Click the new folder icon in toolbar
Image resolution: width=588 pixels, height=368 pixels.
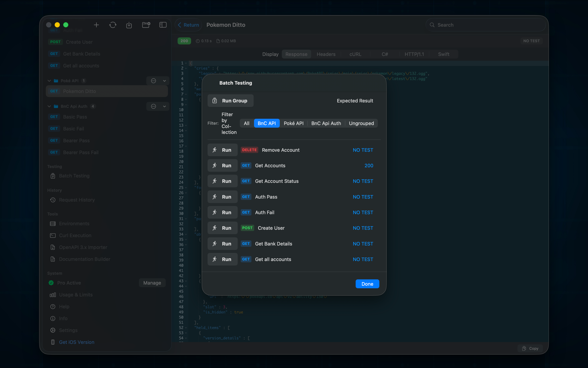click(x=146, y=25)
